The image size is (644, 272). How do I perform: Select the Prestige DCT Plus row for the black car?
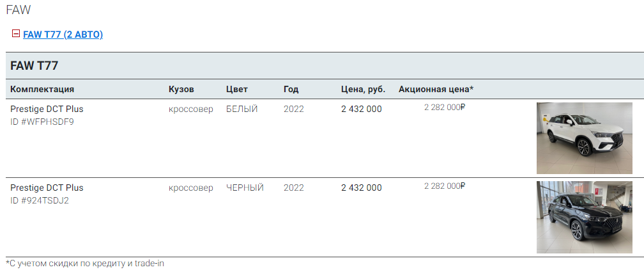coord(325,217)
